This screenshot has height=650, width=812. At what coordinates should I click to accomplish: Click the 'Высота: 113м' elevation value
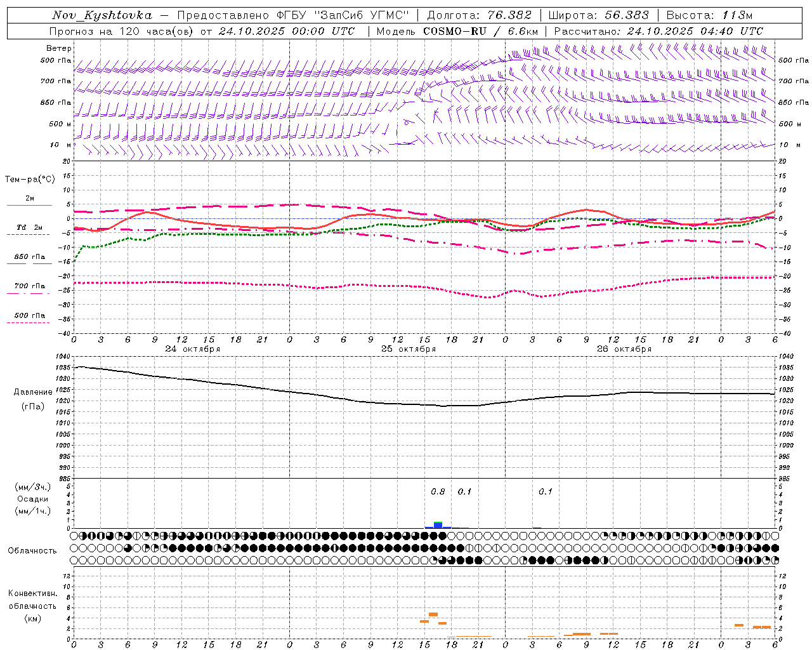[x=709, y=15]
